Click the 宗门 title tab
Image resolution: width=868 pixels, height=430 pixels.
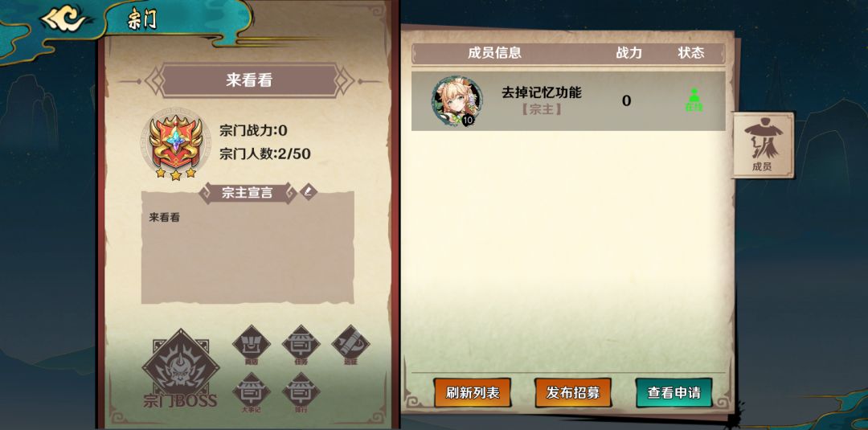pyautogui.click(x=142, y=20)
